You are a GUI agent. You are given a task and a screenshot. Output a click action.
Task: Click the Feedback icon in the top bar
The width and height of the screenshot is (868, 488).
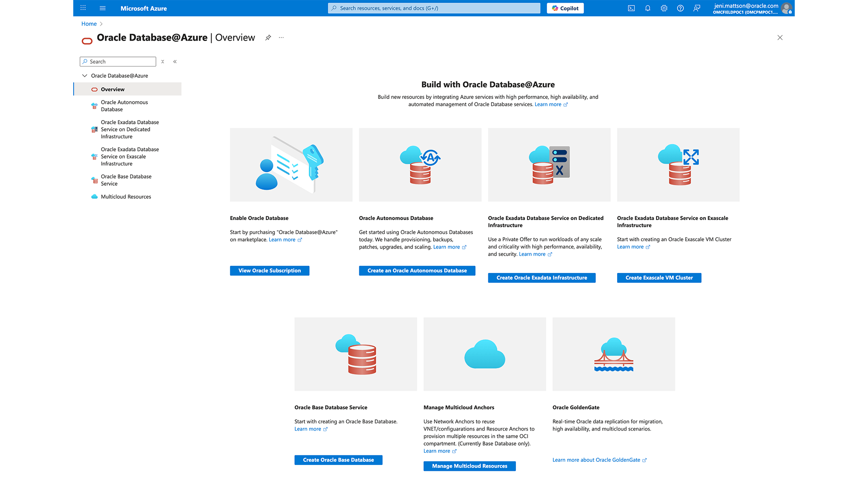[x=696, y=8]
